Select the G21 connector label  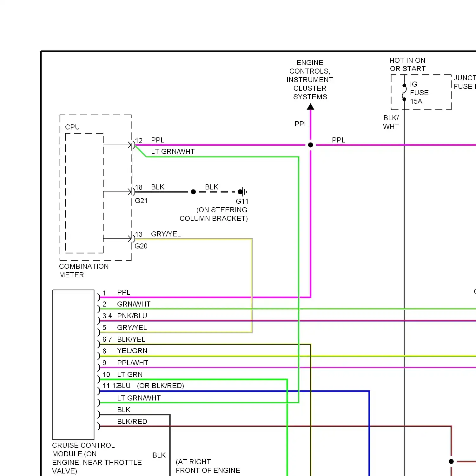point(141,201)
